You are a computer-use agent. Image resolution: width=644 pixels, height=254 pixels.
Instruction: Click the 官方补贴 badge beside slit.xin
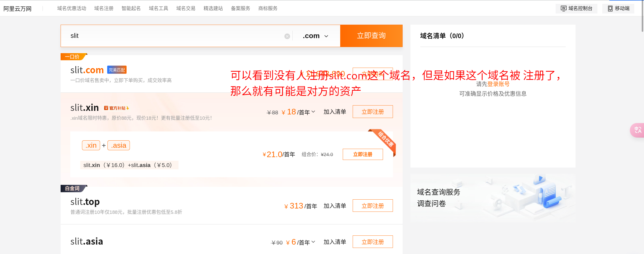pos(116,108)
